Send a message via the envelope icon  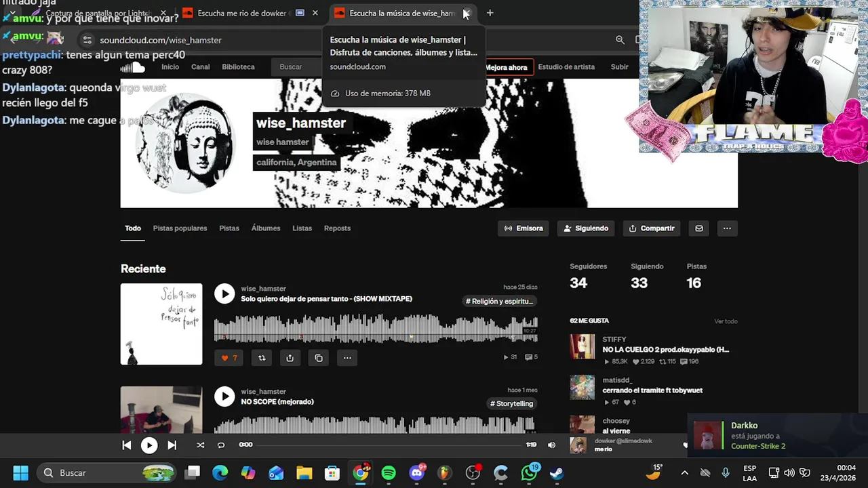point(699,228)
